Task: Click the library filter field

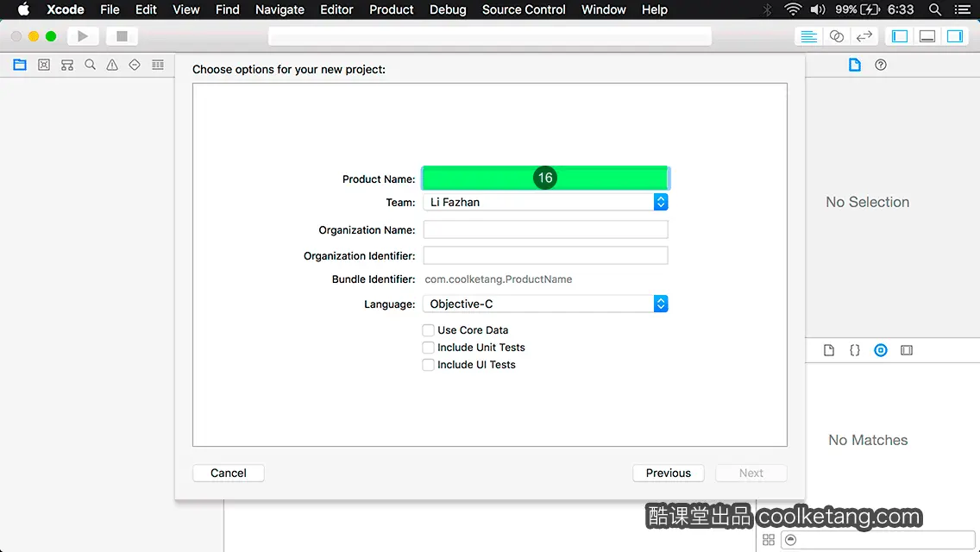Action: (x=878, y=540)
